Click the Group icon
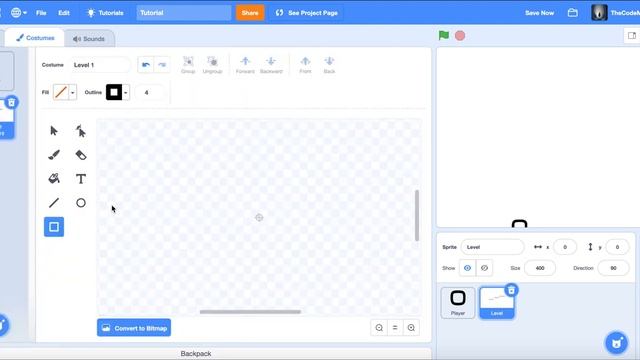The height and width of the screenshot is (360, 640). pos(188,65)
